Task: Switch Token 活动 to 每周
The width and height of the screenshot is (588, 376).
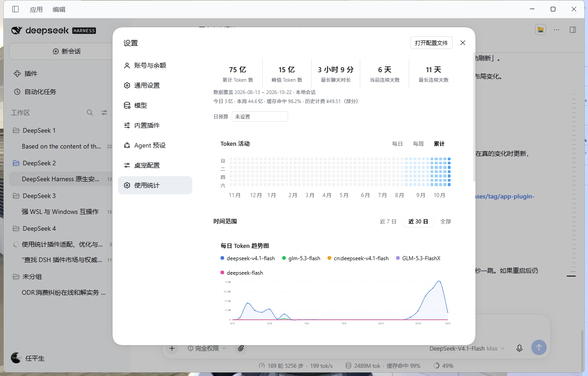Action: pyautogui.click(x=418, y=144)
